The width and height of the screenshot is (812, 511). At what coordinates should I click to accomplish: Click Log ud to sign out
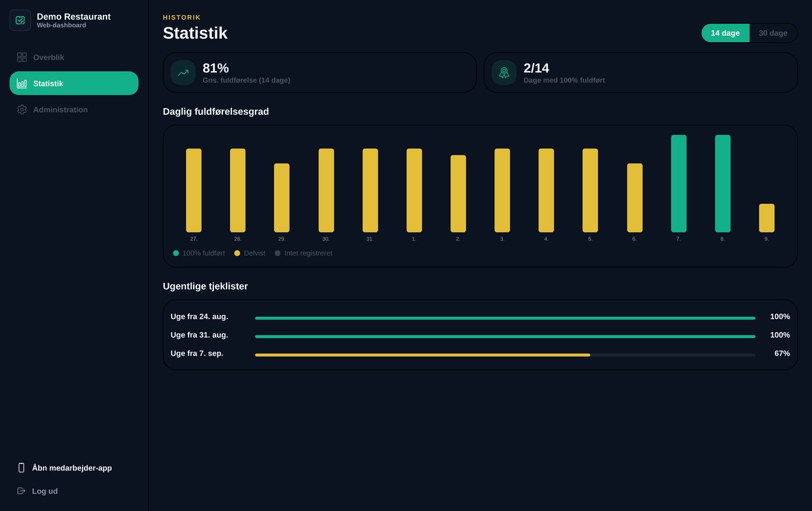coord(74,491)
